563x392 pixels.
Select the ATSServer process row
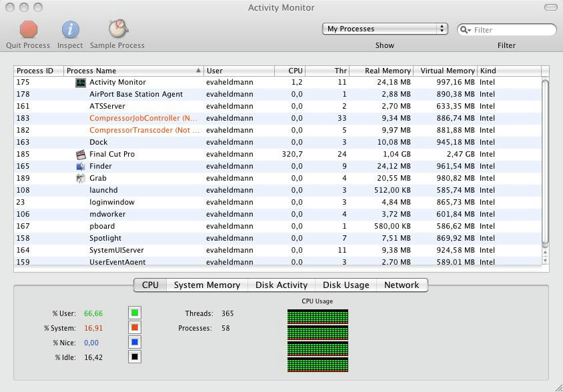pos(277,106)
